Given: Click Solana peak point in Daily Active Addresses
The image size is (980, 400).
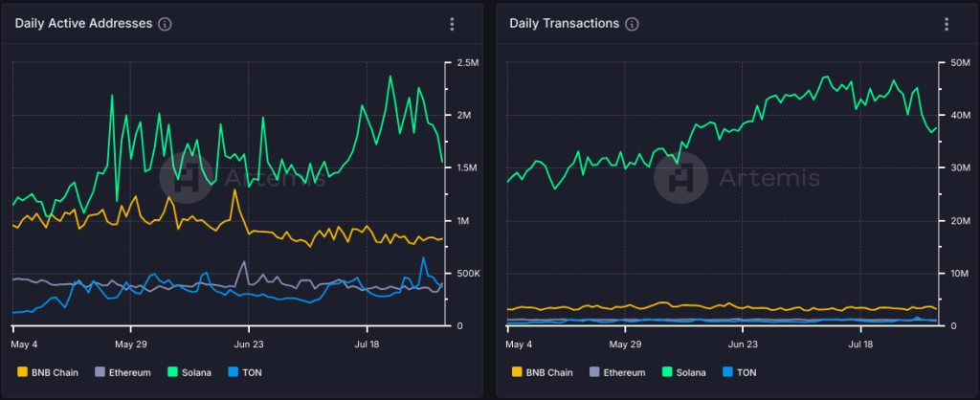Looking at the screenshot, I should pos(390,77).
